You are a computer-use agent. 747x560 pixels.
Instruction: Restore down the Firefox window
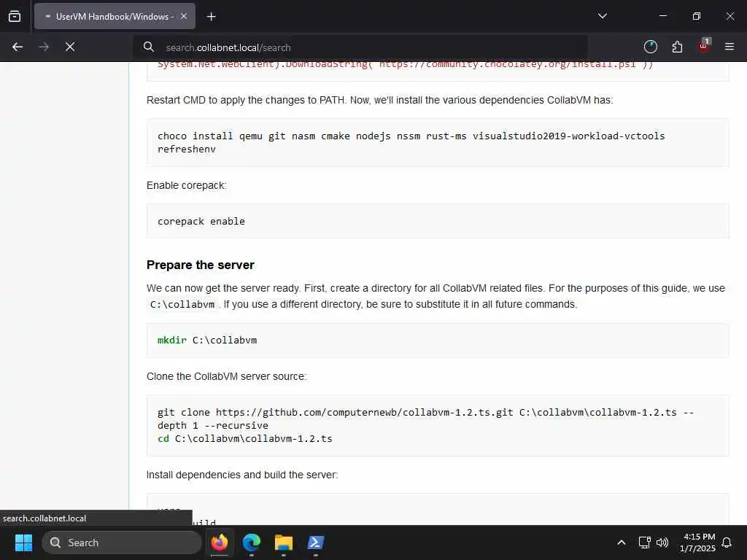(x=697, y=16)
